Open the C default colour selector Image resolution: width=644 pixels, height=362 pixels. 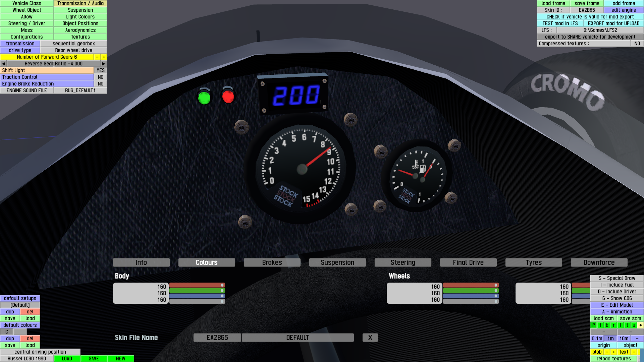tap(7, 332)
